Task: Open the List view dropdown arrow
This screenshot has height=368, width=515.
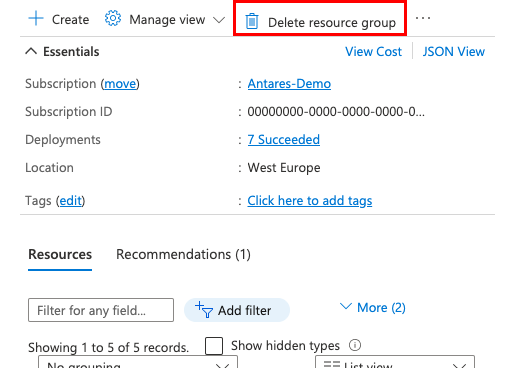Action: (459, 366)
